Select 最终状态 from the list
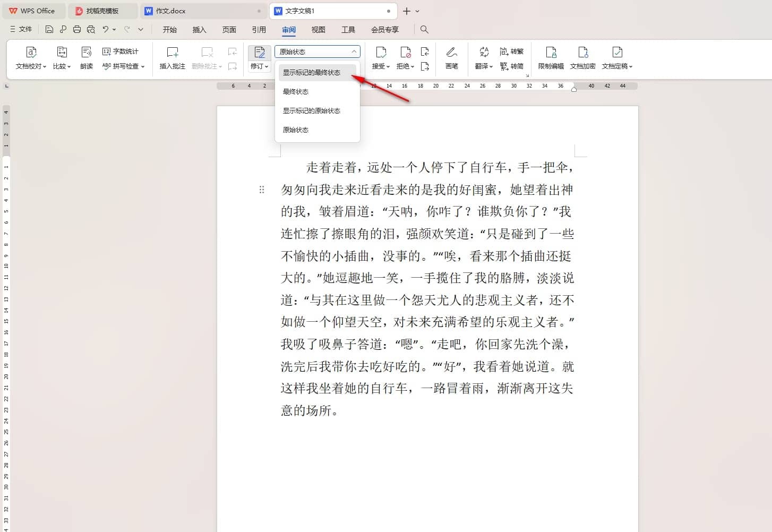This screenshot has width=772, height=532. [318, 92]
